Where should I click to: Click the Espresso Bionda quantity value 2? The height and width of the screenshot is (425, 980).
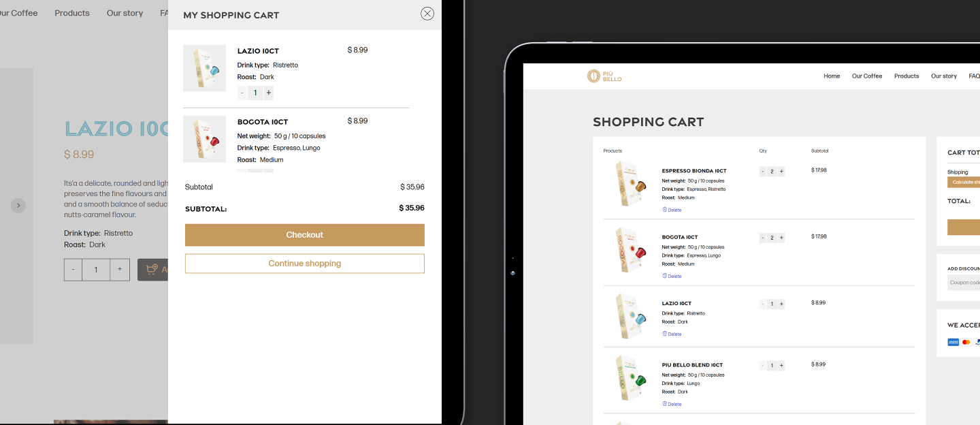(x=772, y=172)
